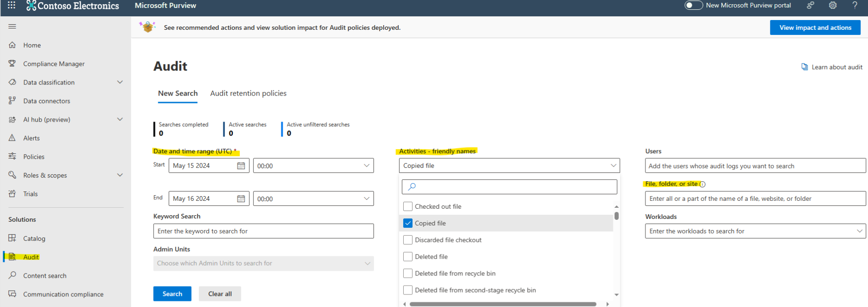Viewport: 868px width, 307px height.
Task: Click the Settings gear icon
Action: coord(833,5)
